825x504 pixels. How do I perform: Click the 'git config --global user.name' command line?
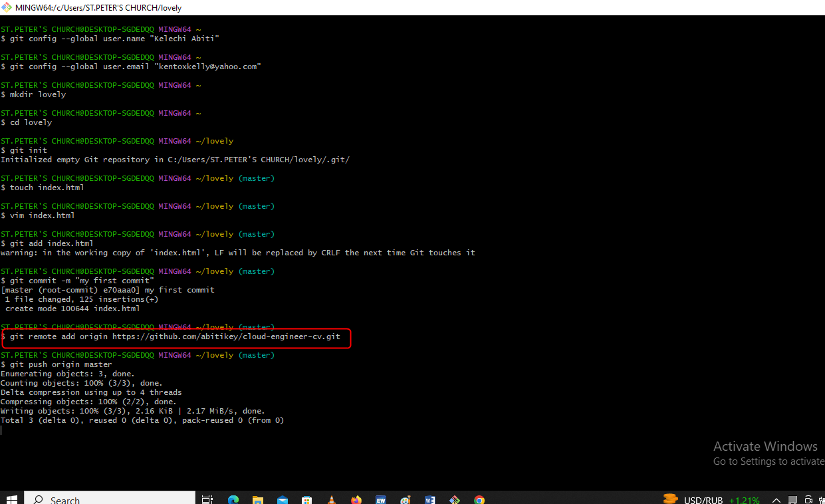point(110,39)
